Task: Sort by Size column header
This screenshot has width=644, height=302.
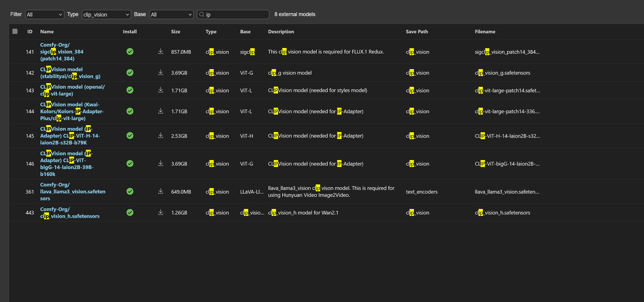Action: click(176, 31)
